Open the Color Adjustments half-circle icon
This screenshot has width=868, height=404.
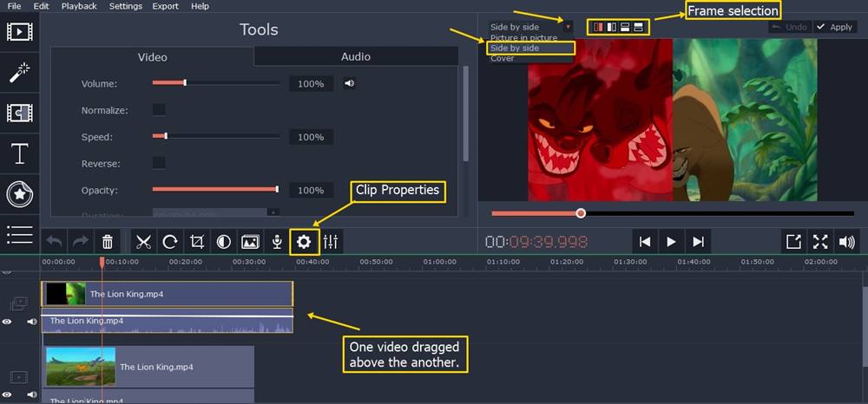click(223, 242)
